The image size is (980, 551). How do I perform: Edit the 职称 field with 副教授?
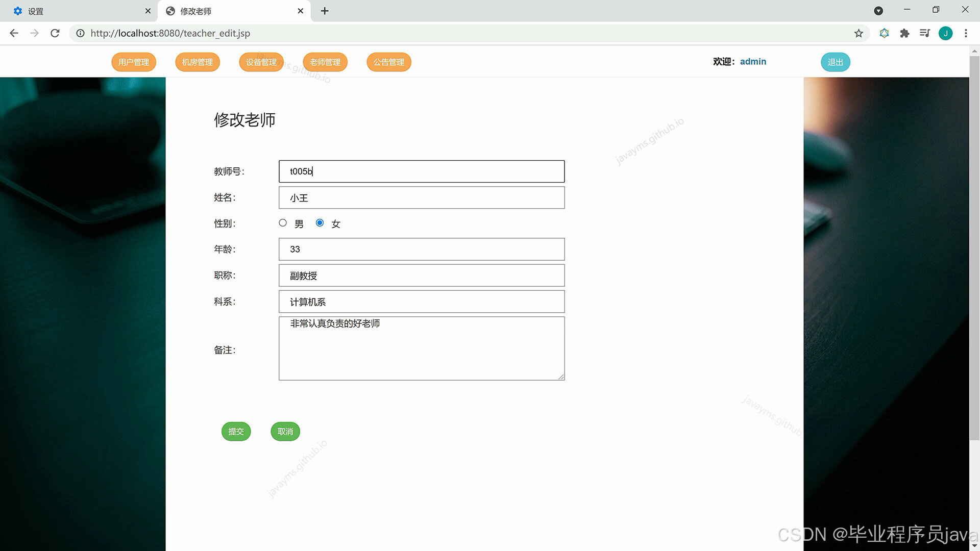click(422, 275)
